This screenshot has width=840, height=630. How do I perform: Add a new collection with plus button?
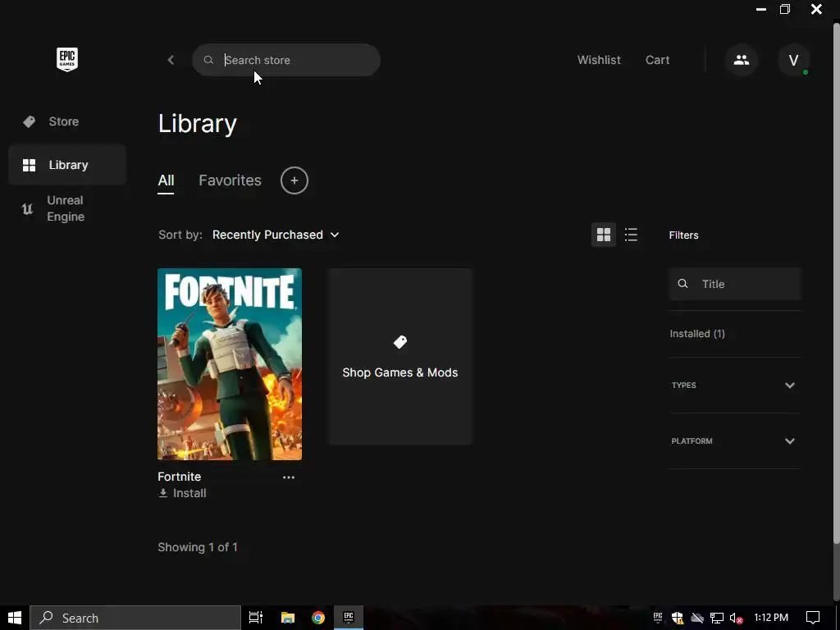(x=294, y=180)
